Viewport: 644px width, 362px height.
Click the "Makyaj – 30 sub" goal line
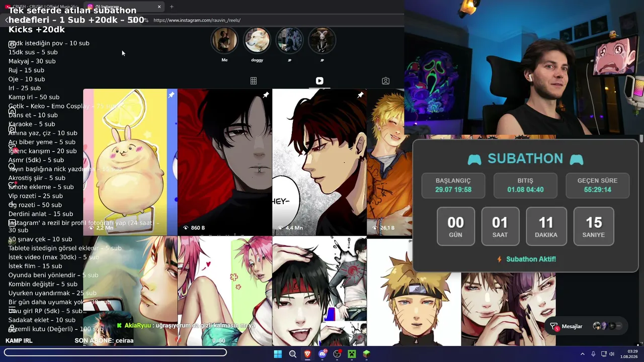[x=32, y=61]
